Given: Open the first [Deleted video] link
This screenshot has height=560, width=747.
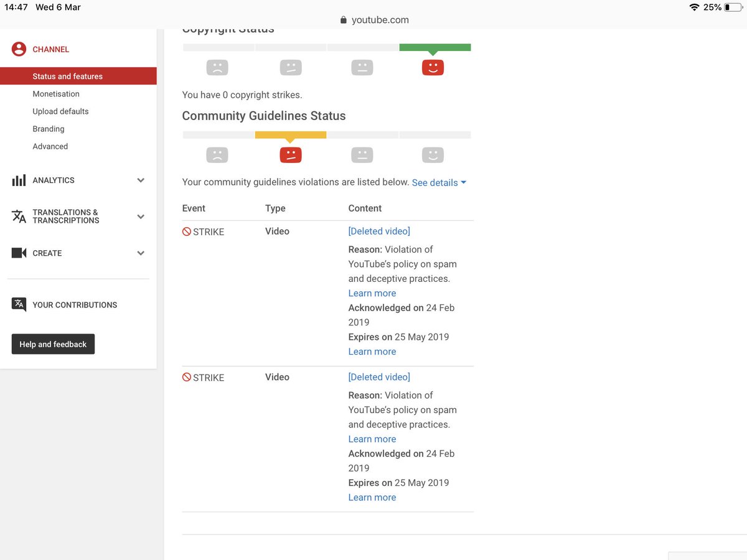Looking at the screenshot, I should tap(379, 231).
